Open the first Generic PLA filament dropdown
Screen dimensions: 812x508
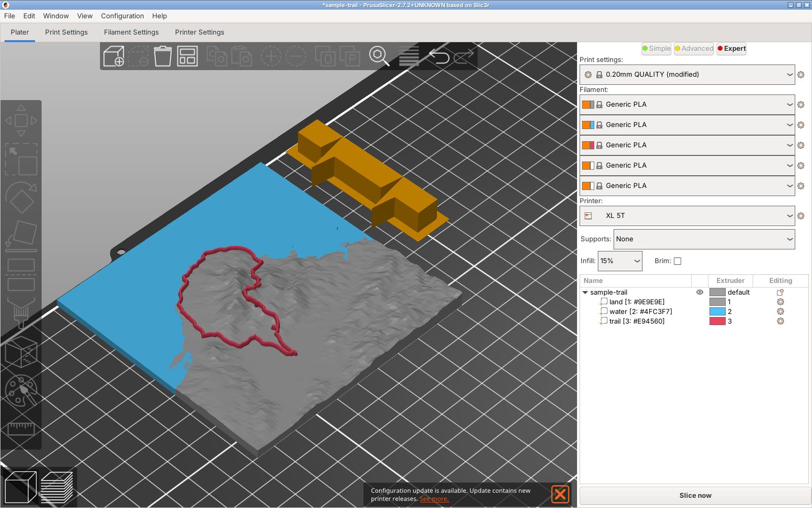[687, 105]
